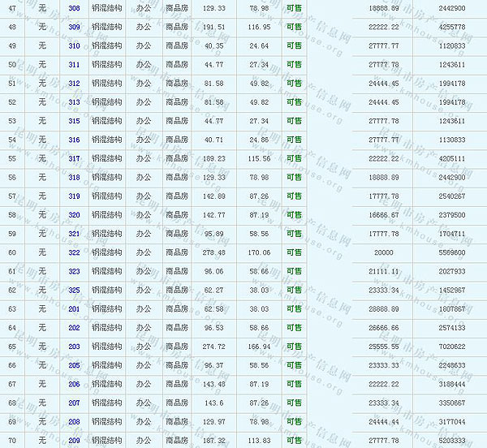Screen dimensions: 487x448
Task: Open room 322 listing link
Action: [x=74, y=252]
